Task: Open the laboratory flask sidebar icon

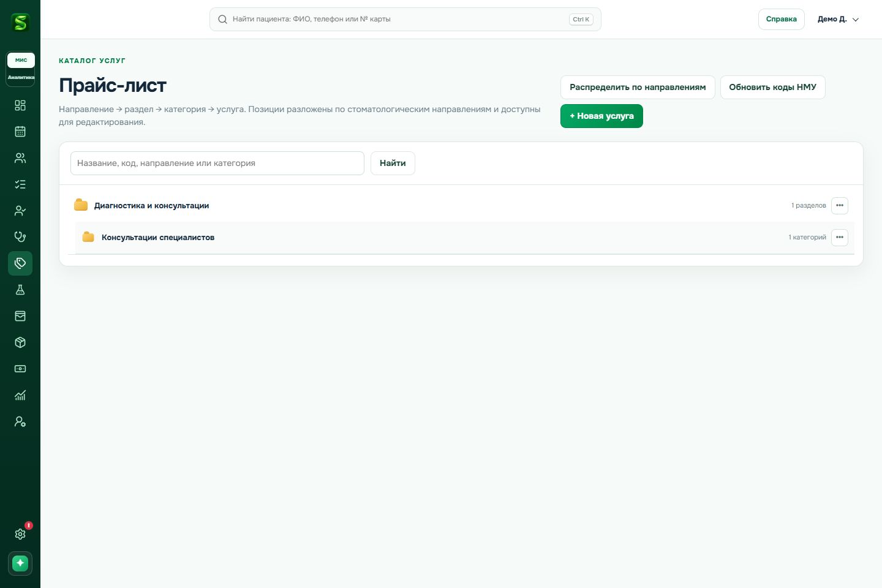Action: tap(20, 290)
